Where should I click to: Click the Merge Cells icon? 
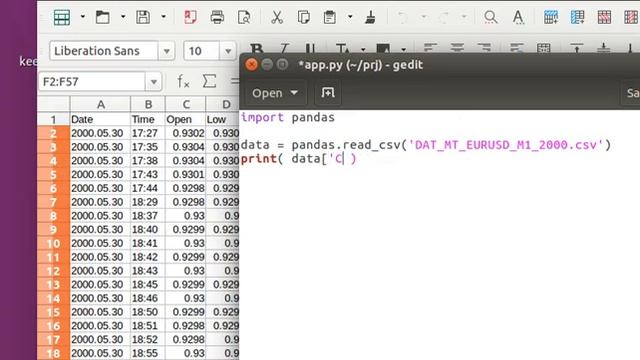[544, 48]
